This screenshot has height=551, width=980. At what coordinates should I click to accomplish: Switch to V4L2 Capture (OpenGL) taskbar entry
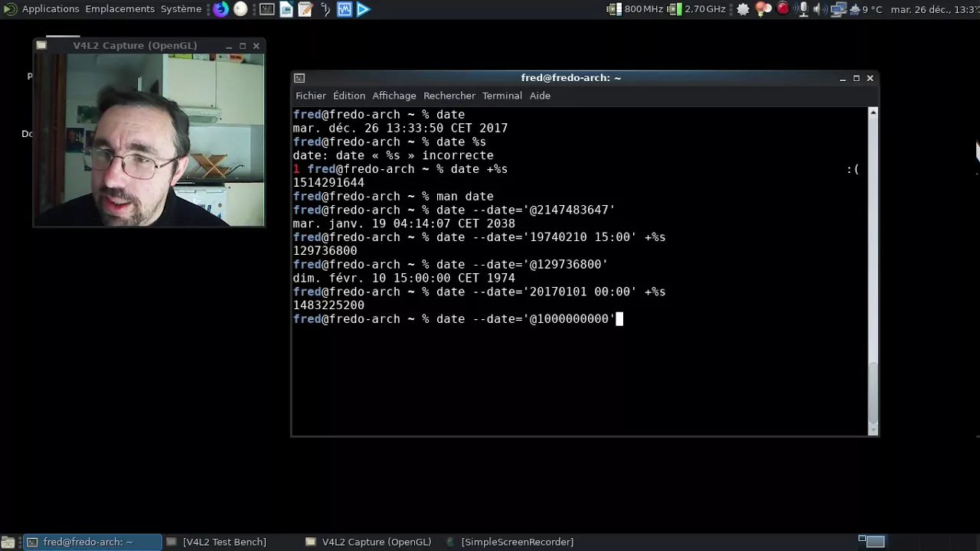tap(369, 542)
